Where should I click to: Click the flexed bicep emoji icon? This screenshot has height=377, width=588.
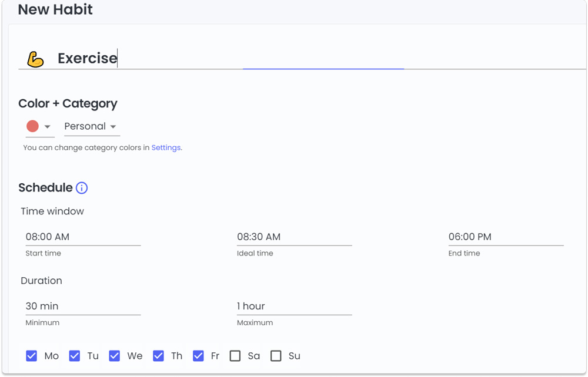(35, 59)
